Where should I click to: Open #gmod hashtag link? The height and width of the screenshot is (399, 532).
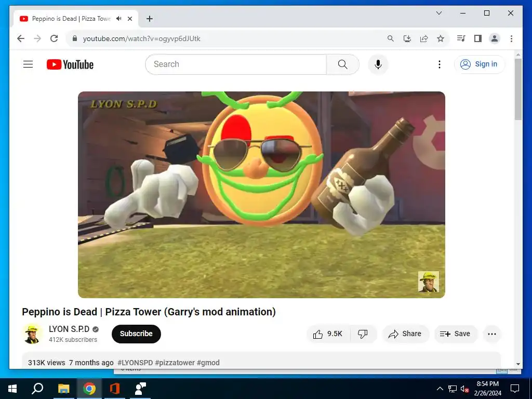click(208, 362)
